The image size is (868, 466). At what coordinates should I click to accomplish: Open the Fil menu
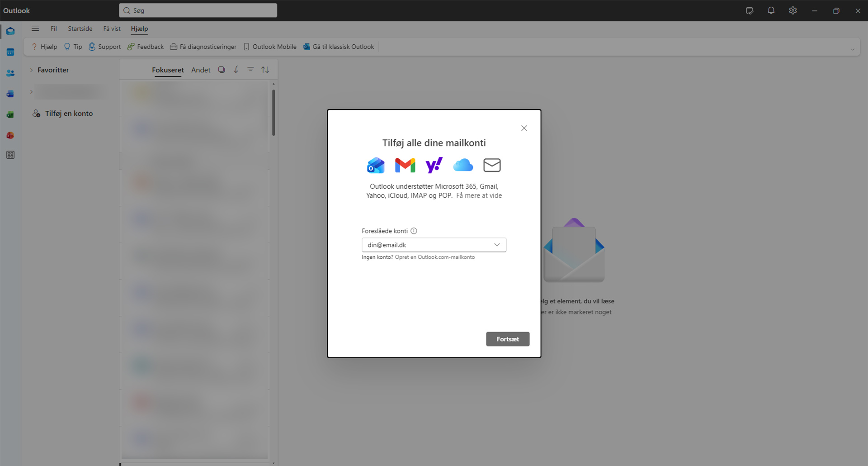click(54, 29)
